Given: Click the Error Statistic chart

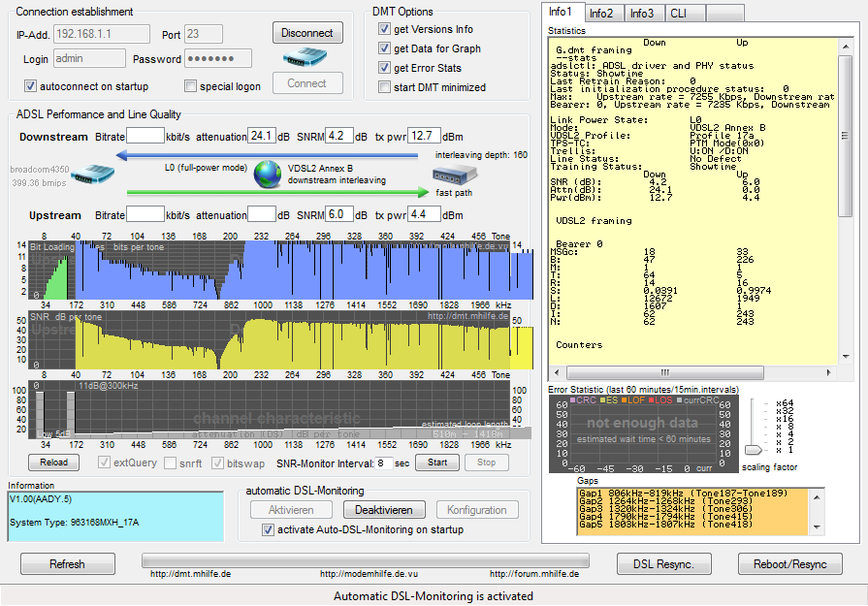Looking at the screenshot, I should coord(643,433).
